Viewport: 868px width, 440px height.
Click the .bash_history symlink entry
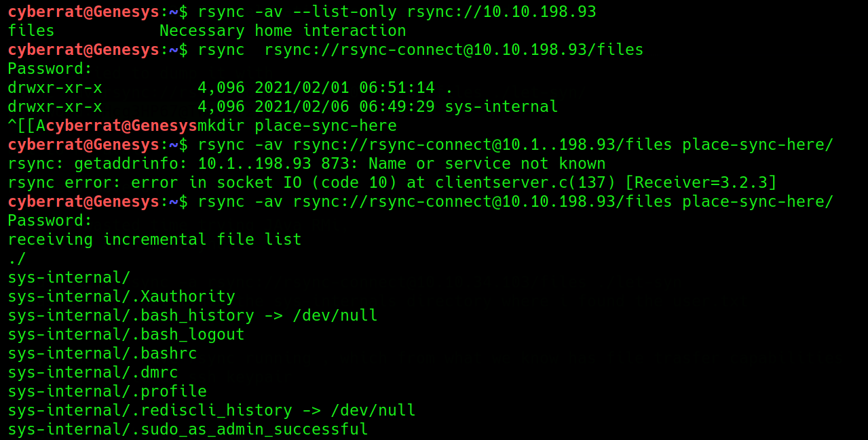coord(192,315)
